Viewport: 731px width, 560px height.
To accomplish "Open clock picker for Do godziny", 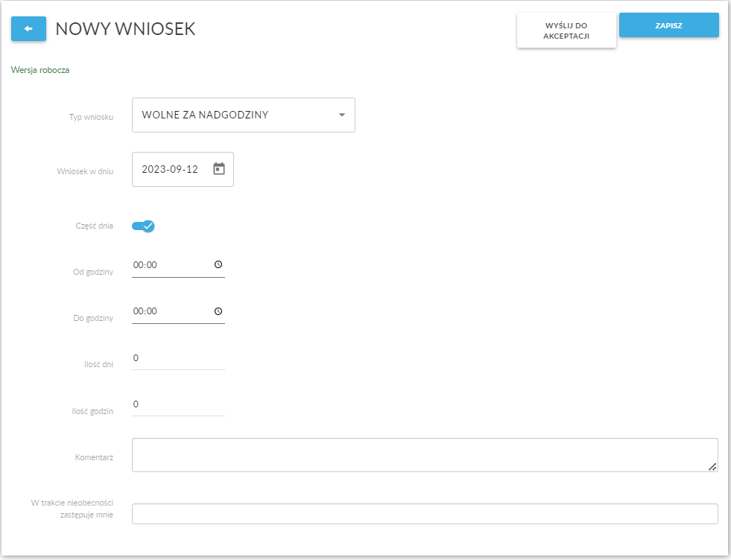I will [x=218, y=311].
